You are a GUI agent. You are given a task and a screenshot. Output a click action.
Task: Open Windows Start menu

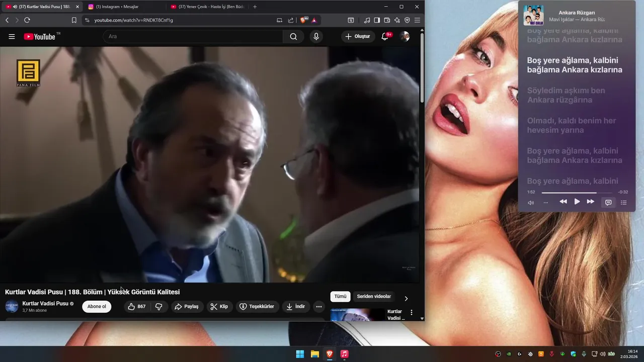[300, 354]
